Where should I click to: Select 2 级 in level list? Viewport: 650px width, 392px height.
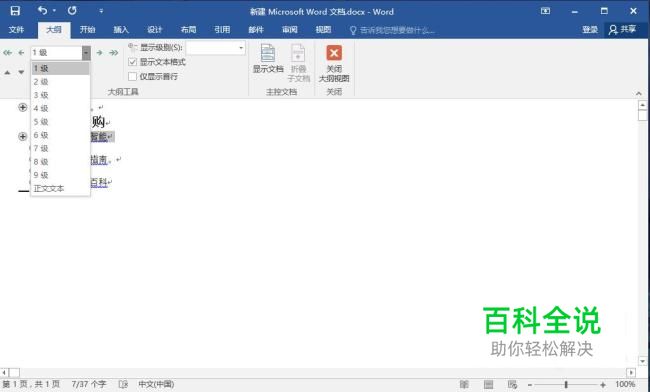61,82
